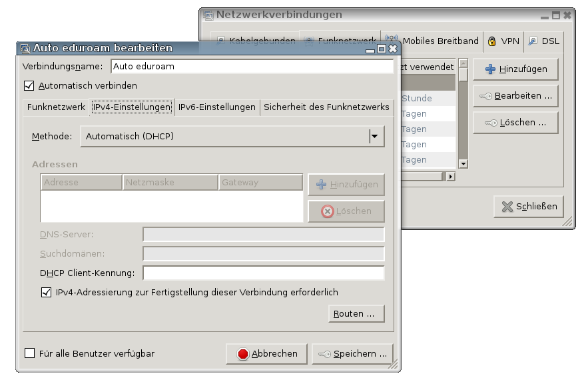Enable Für alle Benutzer verfügbar
The width and height of the screenshot is (588, 384).
pyautogui.click(x=28, y=352)
